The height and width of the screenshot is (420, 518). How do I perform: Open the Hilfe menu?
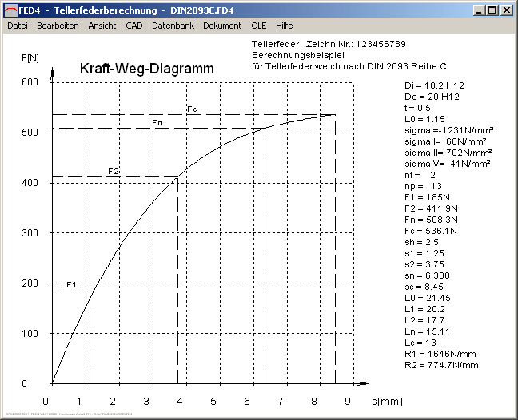(285, 26)
